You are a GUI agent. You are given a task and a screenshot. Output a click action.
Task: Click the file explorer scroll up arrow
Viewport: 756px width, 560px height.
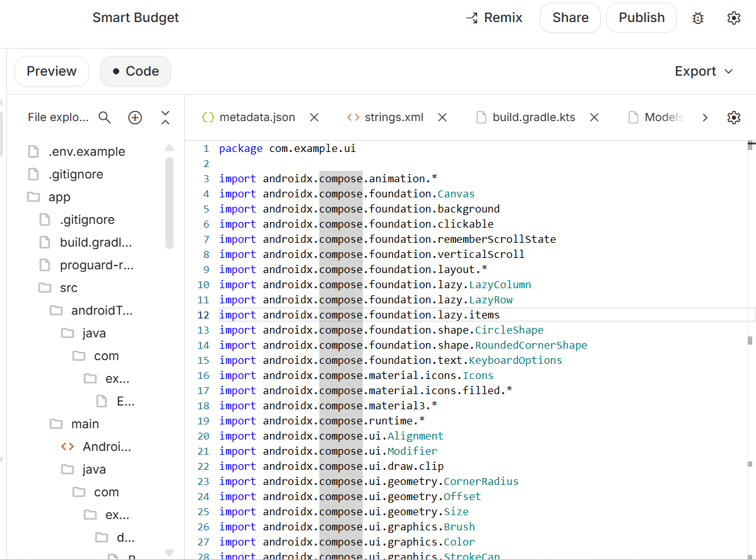point(169,148)
